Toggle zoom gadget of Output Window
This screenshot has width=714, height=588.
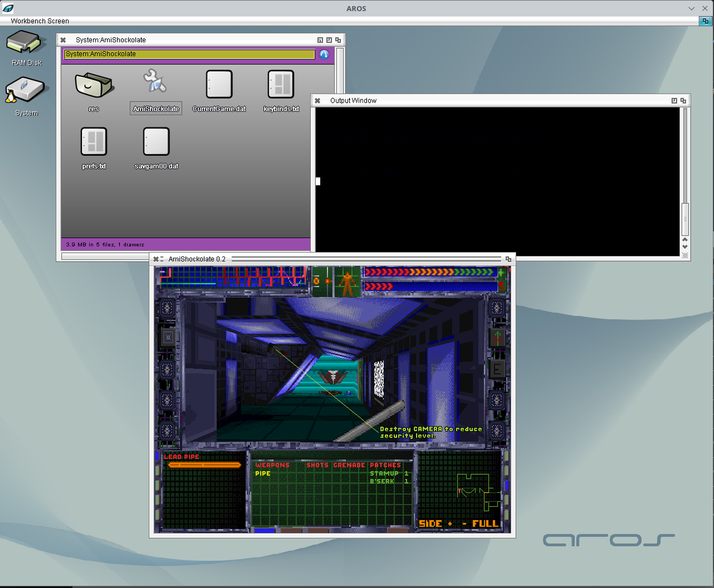[674, 101]
